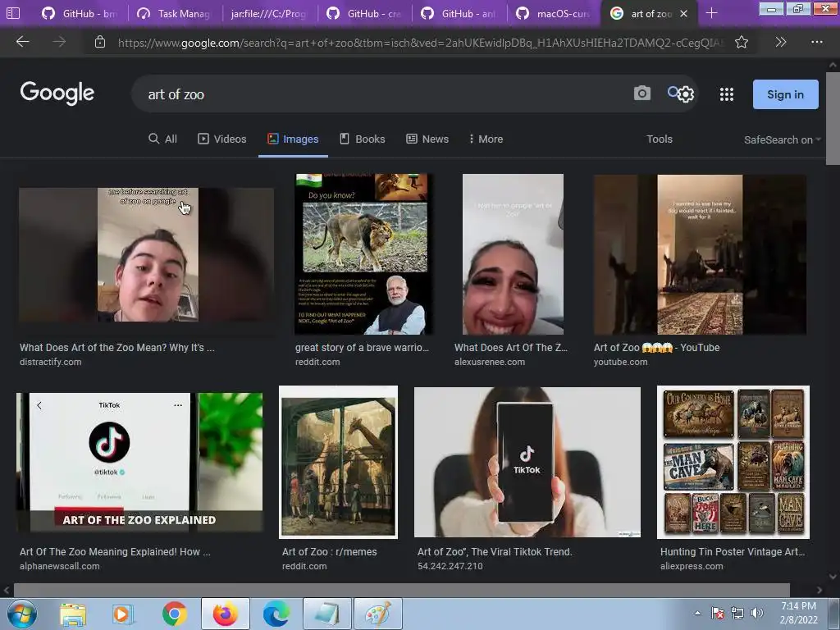Screen dimensions: 840x630
Task: Open the TikTok phone image thumbnail
Action: tap(527, 462)
